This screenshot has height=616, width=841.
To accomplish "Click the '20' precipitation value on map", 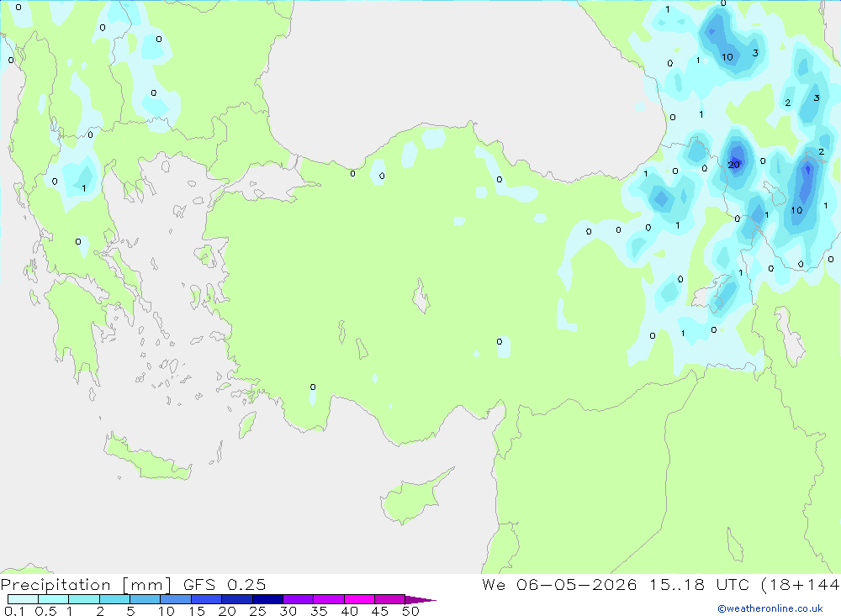I will [733, 165].
